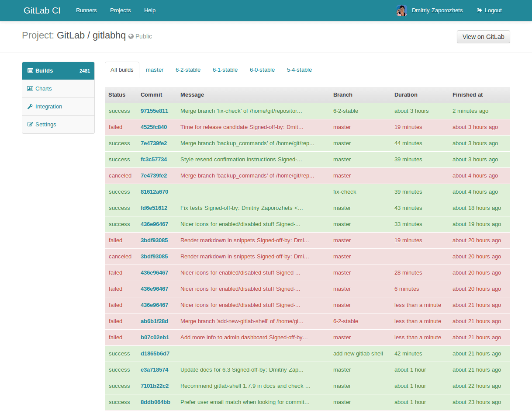Switch to the 5-4-stable tab

[300, 70]
